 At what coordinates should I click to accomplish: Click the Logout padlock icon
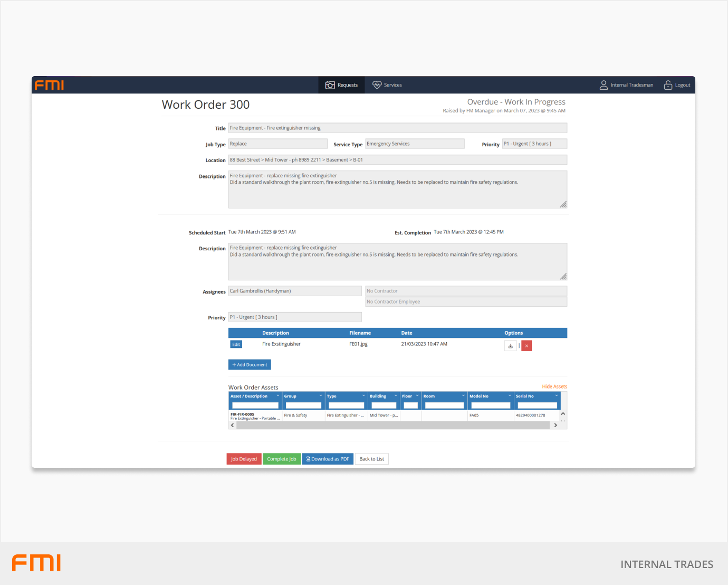tap(668, 85)
